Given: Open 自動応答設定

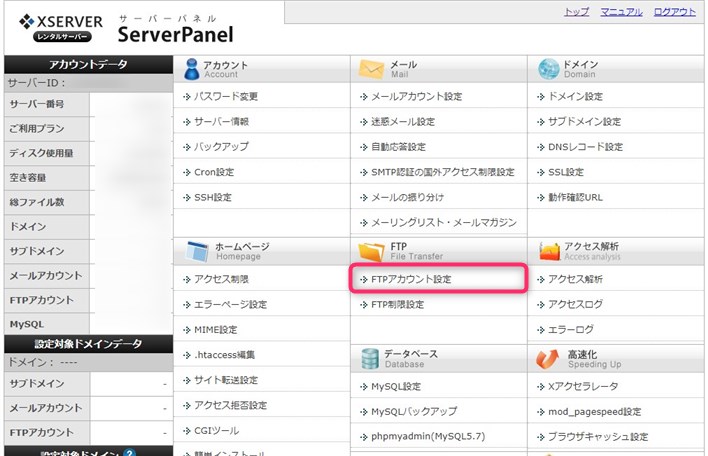Looking at the screenshot, I should pyautogui.click(x=398, y=147).
